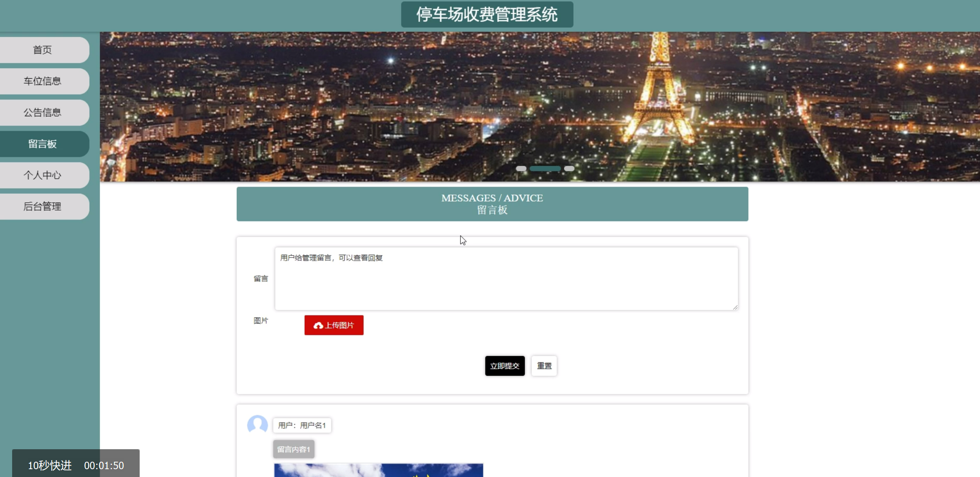The height and width of the screenshot is (477, 980).
Task: Click the user avatar icon next to 用户名1
Action: click(x=257, y=425)
